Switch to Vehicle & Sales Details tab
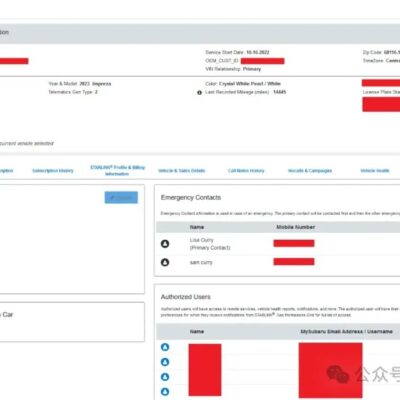Viewport: 400px width, 400px height. (x=182, y=171)
